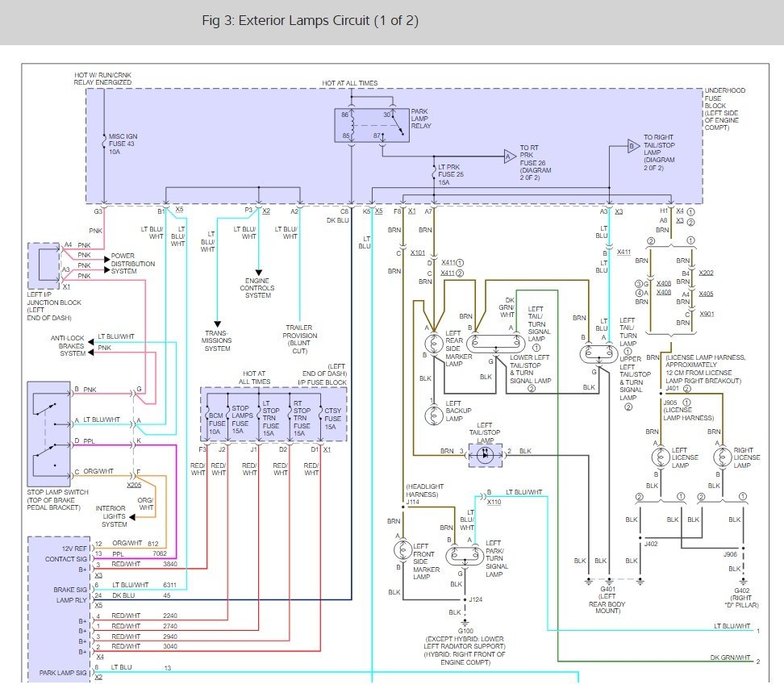784x697 pixels.
Task: Click wire circuit number 7062
Action: click(160, 553)
